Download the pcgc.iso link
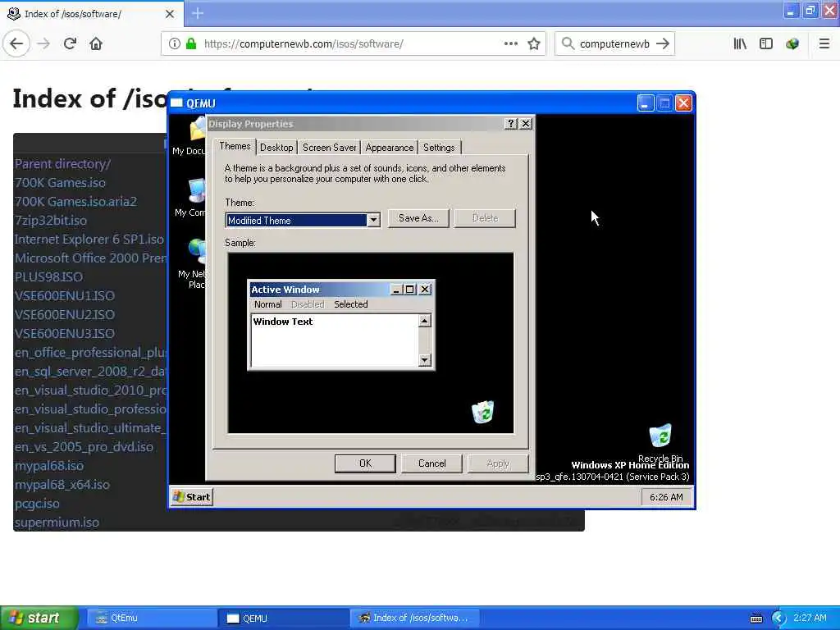The image size is (840, 630). (37, 504)
